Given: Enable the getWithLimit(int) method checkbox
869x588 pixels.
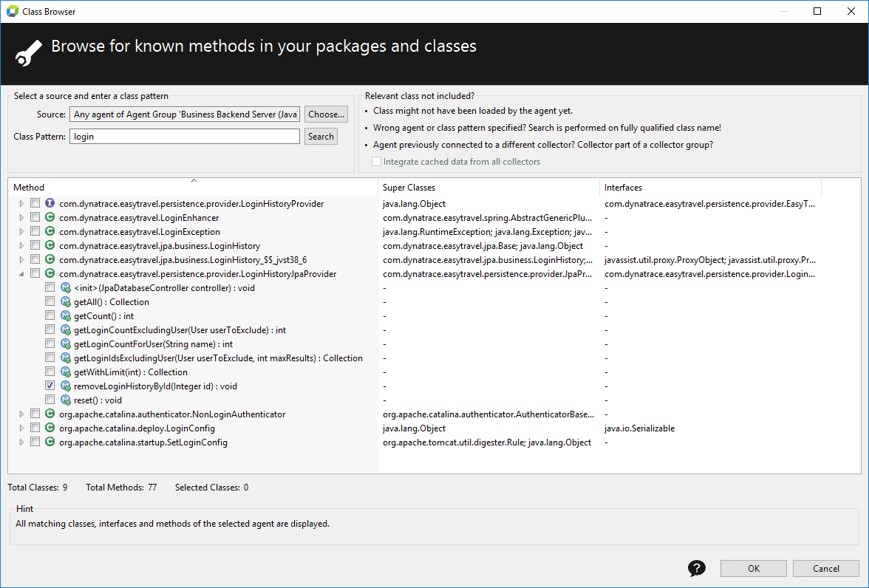Looking at the screenshot, I should click(50, 372).
